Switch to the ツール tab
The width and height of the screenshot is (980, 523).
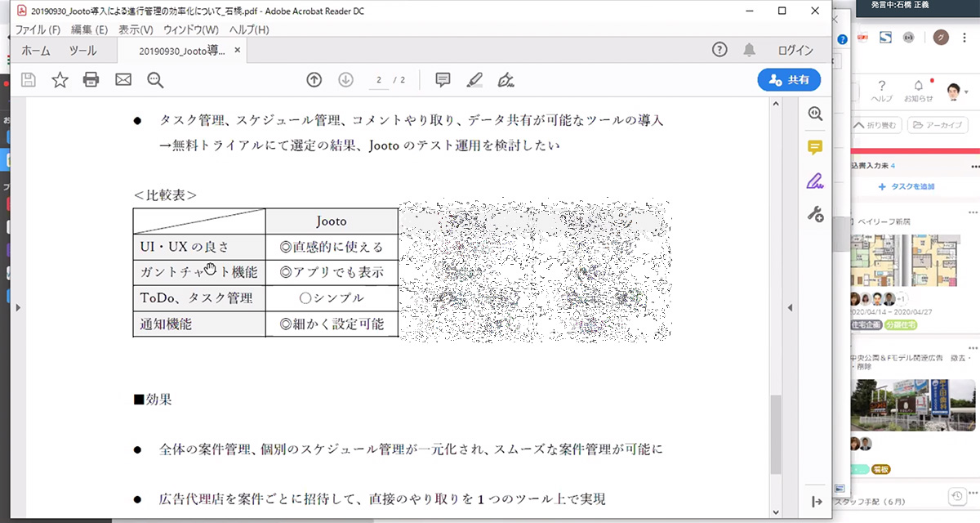point(82,51)
